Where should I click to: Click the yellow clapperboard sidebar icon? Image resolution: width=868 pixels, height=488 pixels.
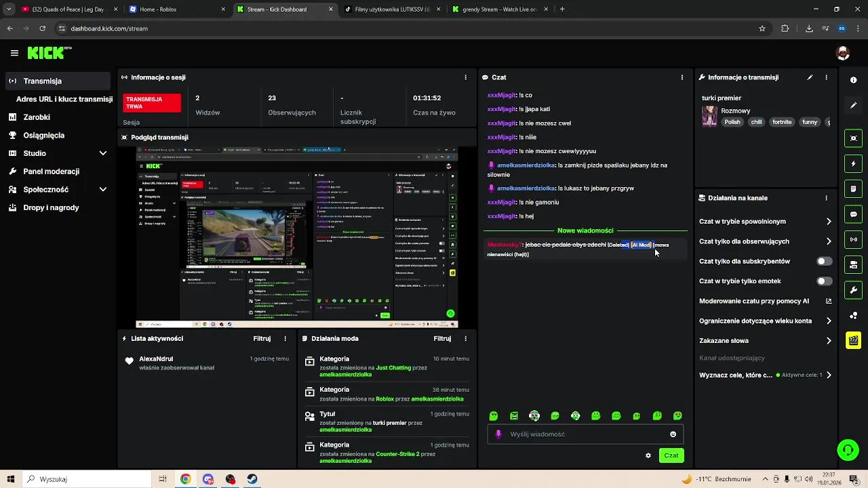[x=853, y=340]
